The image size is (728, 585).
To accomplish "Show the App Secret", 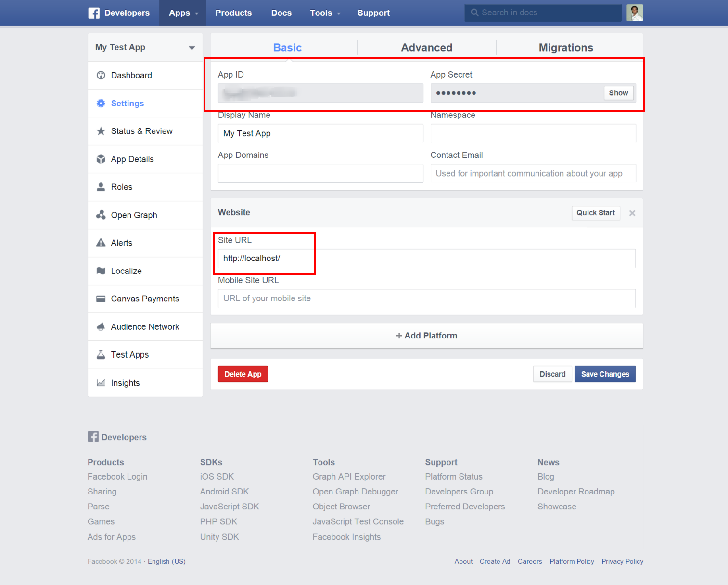I will pos(618,93).
